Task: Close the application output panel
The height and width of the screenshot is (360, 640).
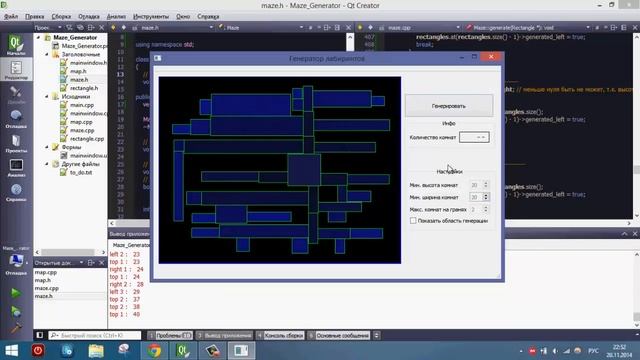Action: click(x=635, y=233)
